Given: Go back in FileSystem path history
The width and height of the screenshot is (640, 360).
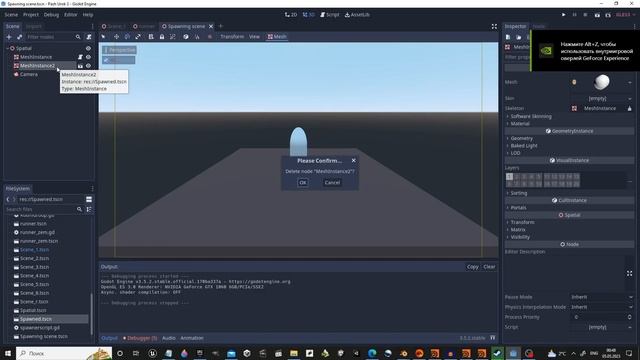Looking at the screenshot, I should coord(8,199).
